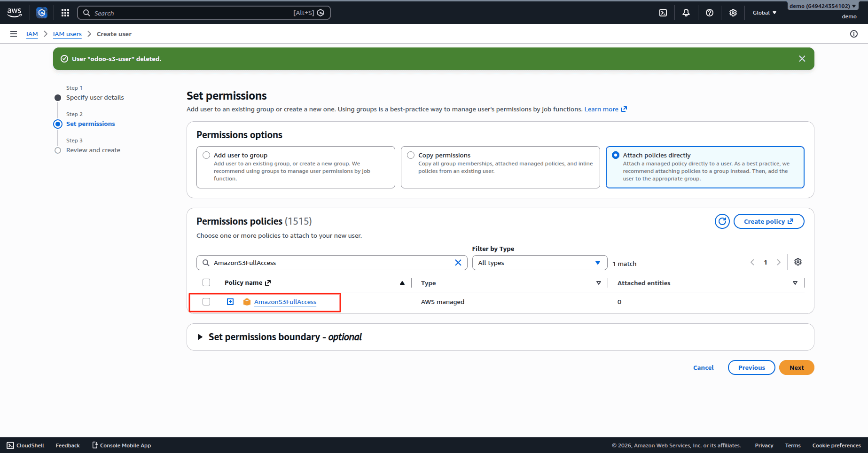Click the Policy name column header
This screenshot has width=868, height=453.
(243, 282)
